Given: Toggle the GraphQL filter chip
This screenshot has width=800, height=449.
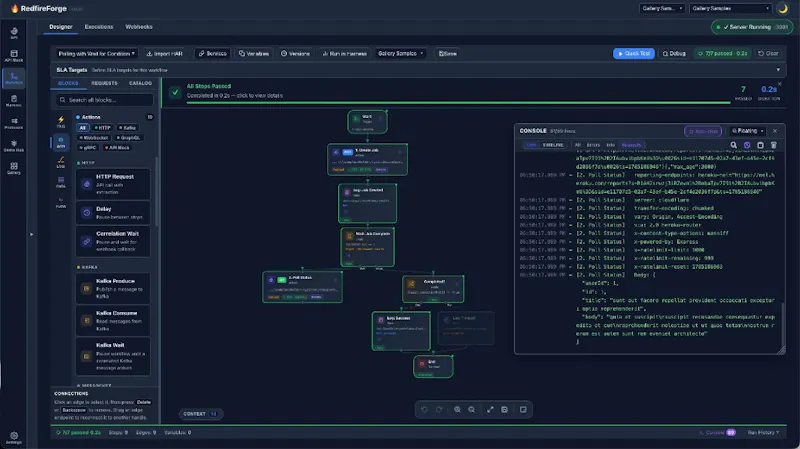Looking at the screenshot, I should point(129,138).
